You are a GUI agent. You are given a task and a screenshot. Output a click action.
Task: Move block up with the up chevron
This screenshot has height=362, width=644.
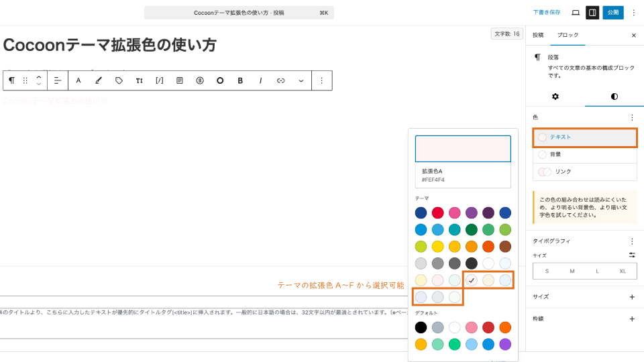[x=39, y=76]
